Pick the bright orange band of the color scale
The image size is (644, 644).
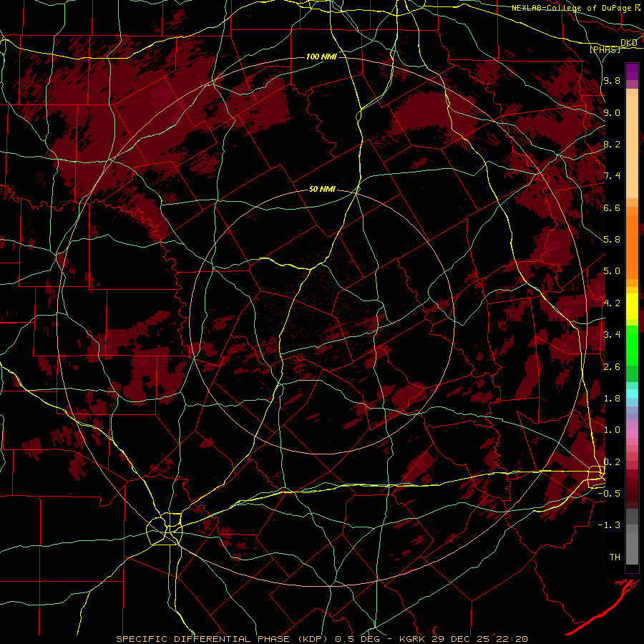pos(632,246)
